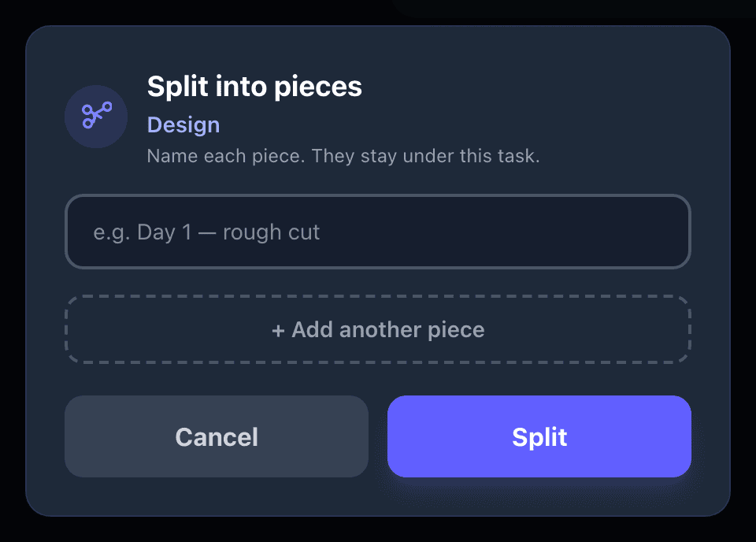
Task: Cancel the split dialog
Action: pos(217,436)
